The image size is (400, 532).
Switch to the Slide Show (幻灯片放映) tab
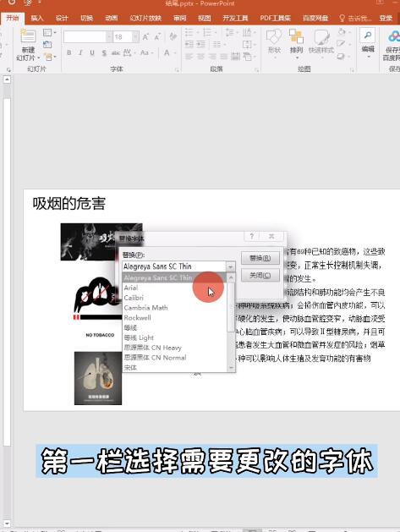[x=145, y=18]
